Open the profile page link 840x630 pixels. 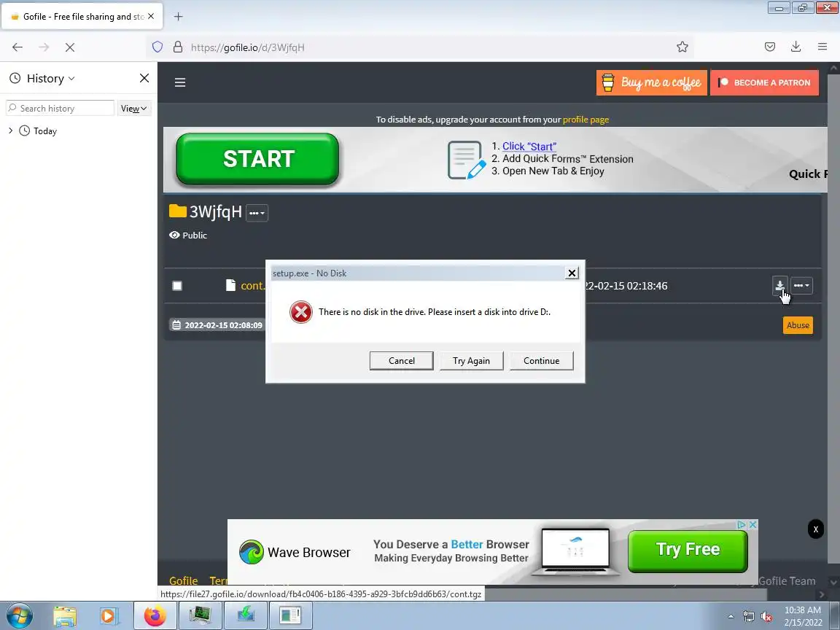point(586,120)
